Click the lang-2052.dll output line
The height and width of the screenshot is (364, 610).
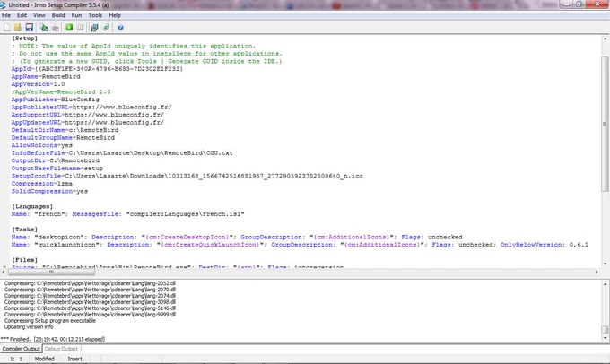[90, 283]
